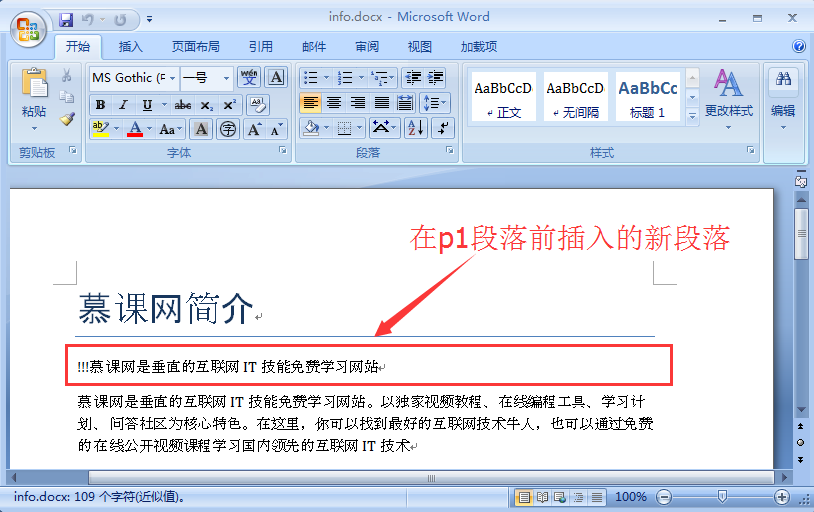The height and width of the screenshot is (512, 814).
Task: Open the borders dropdown
Action: coord(359,128)
